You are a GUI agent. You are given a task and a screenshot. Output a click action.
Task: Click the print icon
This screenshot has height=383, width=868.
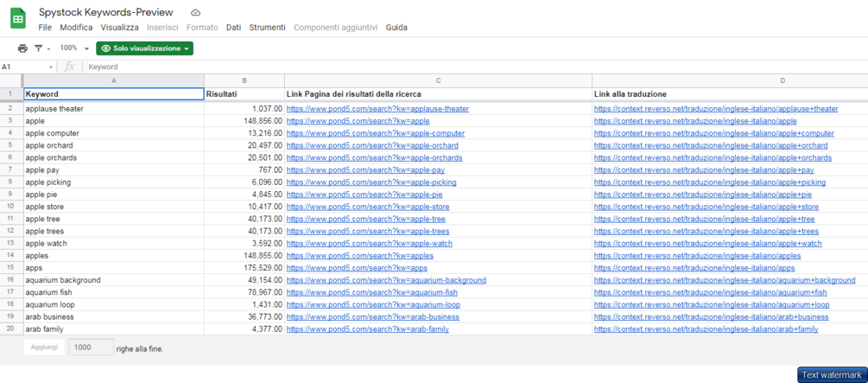22,48
